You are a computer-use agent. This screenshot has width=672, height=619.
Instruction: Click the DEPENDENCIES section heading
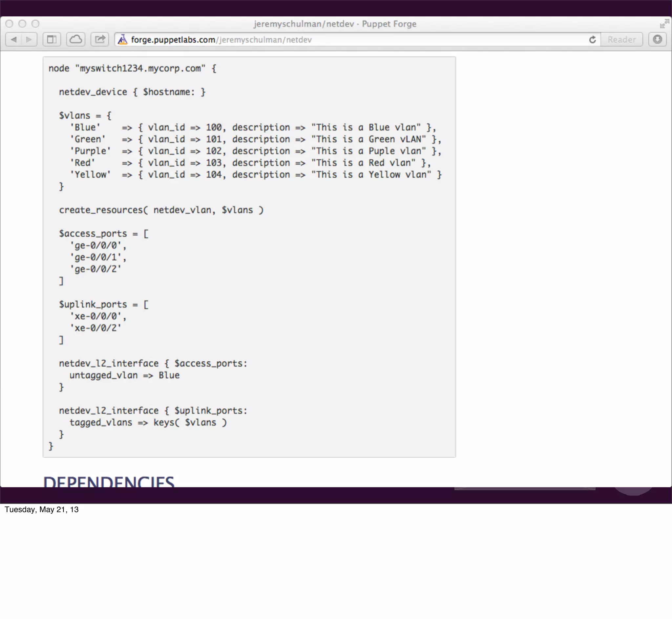tap(109, 482)
